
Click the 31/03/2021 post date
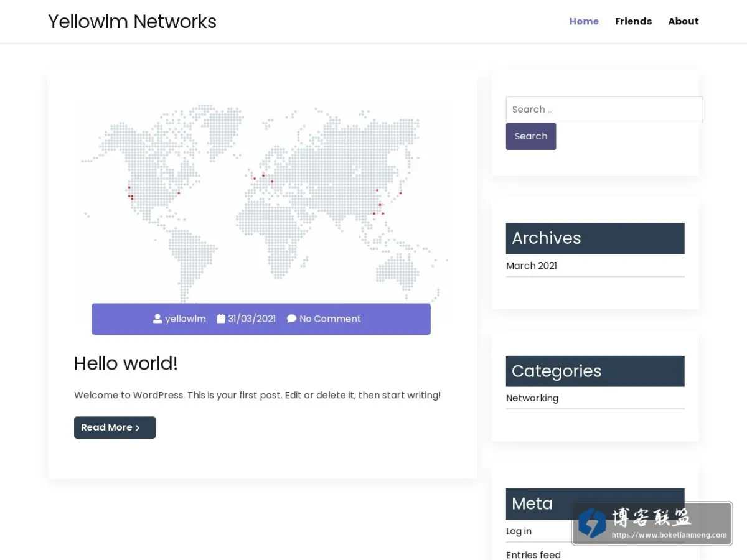251,319
